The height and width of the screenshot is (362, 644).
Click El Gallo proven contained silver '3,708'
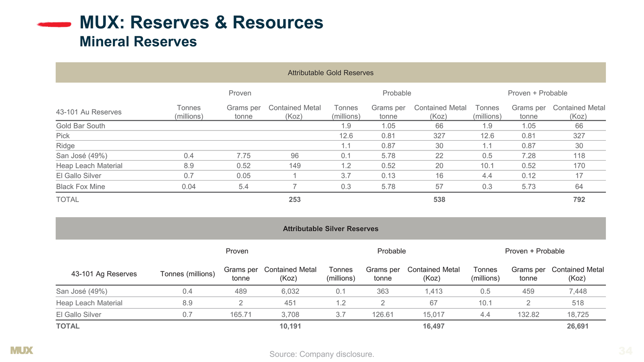point(290,315)
